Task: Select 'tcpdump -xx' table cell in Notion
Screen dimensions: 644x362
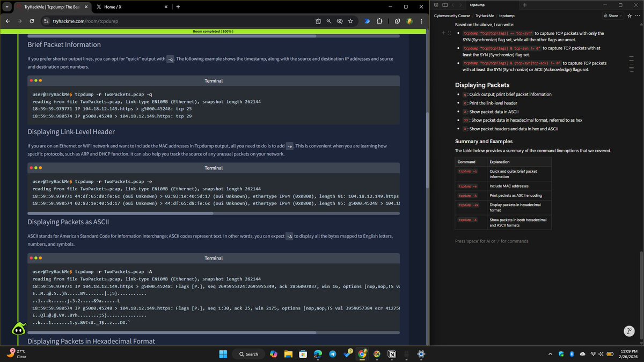Action: click(x=471, y=208)
